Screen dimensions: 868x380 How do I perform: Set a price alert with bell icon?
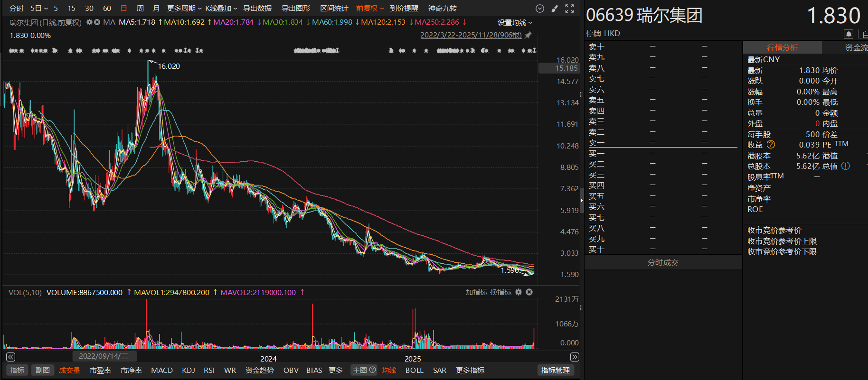[849, 34]
